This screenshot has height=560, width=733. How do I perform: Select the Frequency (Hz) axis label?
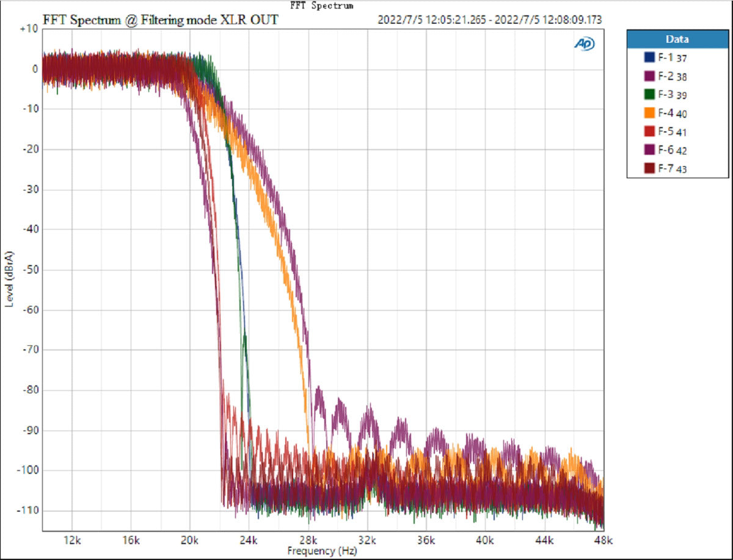(x=321, y=551)
